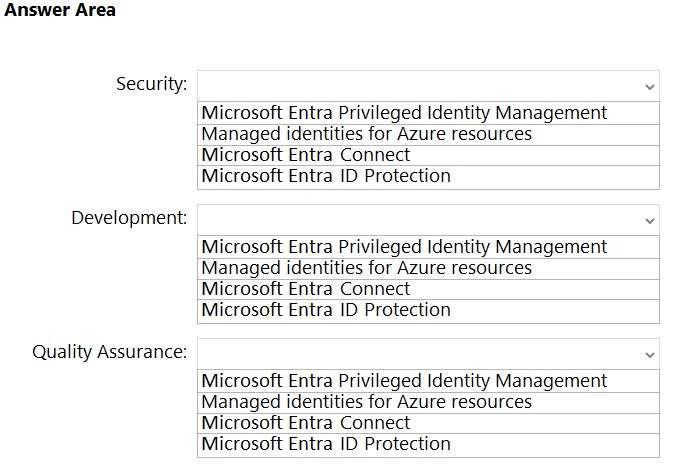Click the Security label text
682x475 pixels.
(151, 84)
